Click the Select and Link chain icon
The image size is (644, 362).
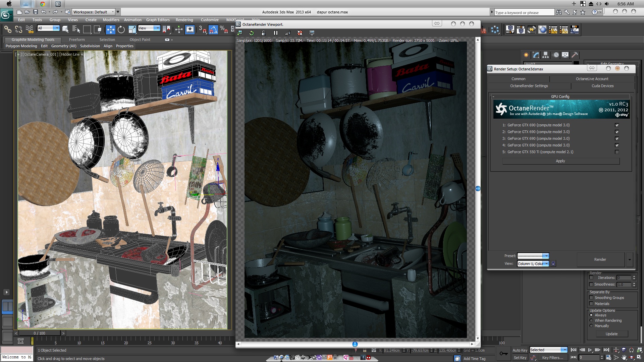click(x=7, y=29)
